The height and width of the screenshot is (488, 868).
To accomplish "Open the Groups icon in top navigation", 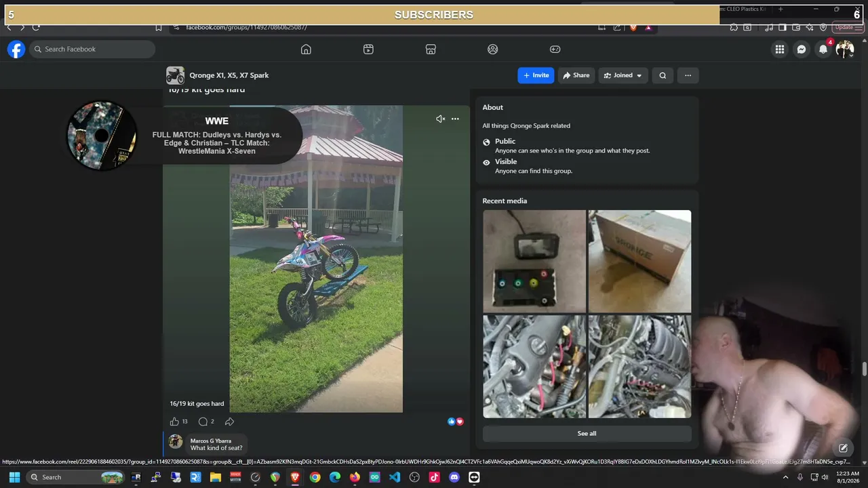I will coord(493,49).
